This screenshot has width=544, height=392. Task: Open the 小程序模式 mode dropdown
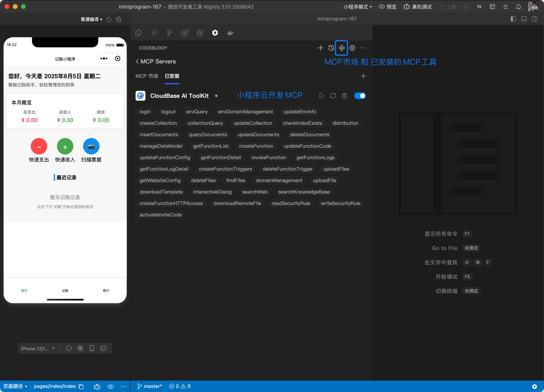(x=357, y=7)
